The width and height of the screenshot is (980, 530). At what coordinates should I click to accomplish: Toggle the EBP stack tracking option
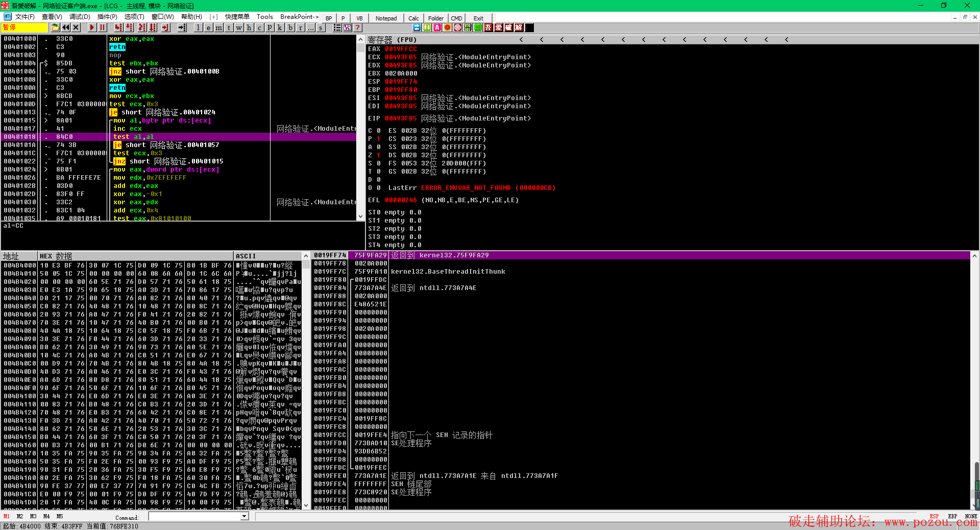click(952, 516)
